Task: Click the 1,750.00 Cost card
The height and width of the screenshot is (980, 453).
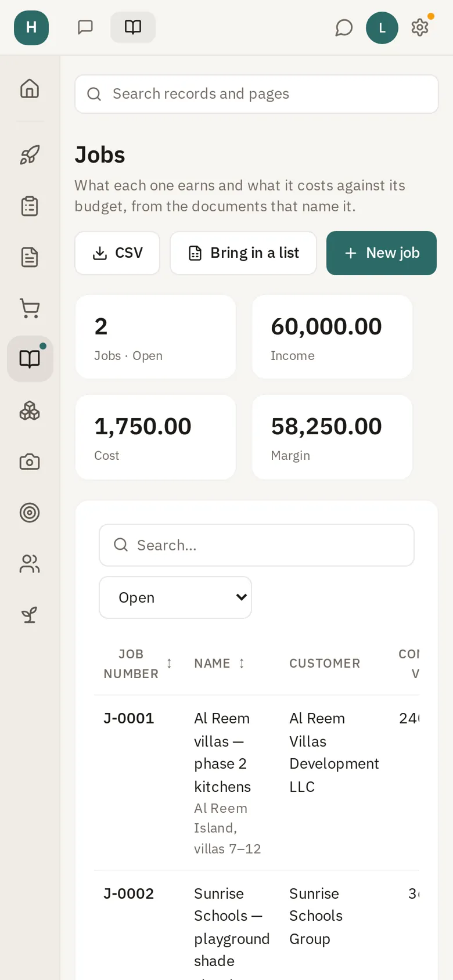Action: click(156, 437)
